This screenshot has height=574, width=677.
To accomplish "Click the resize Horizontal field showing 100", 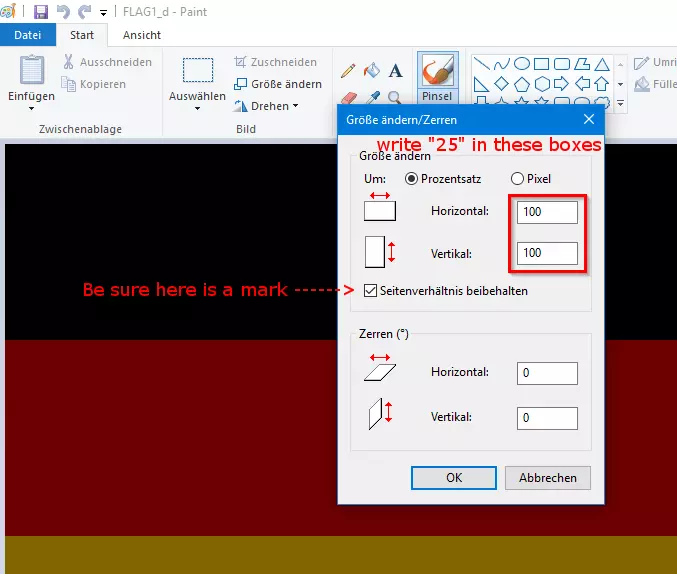I will [547, 212].
